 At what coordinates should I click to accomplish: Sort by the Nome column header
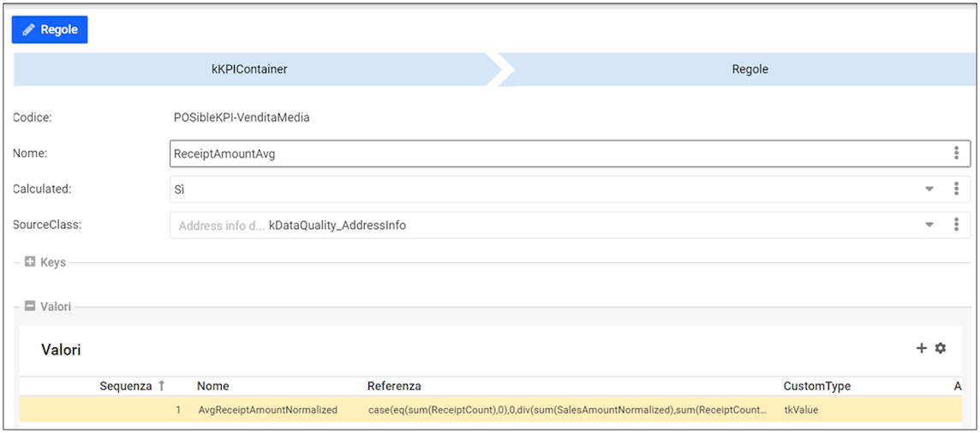coord(212,386)
